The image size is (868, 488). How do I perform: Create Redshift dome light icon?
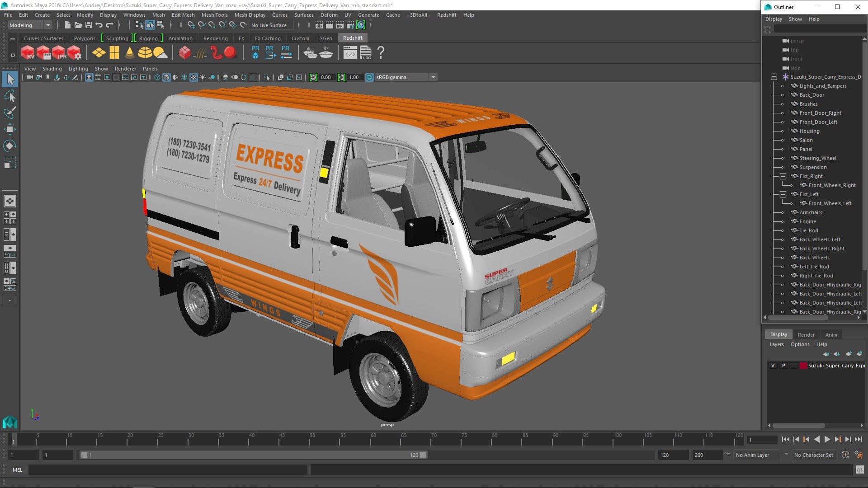tap(145, 53)
